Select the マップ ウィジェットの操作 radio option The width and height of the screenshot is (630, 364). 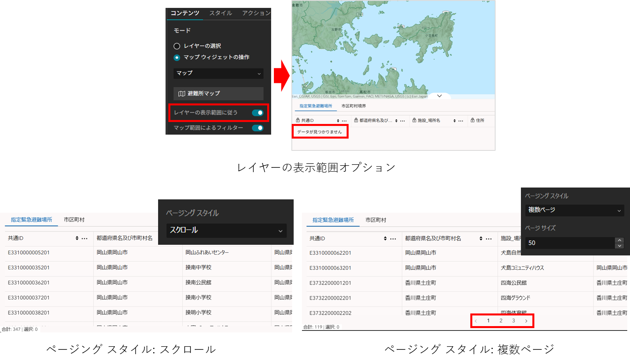[x=177, y=58]
